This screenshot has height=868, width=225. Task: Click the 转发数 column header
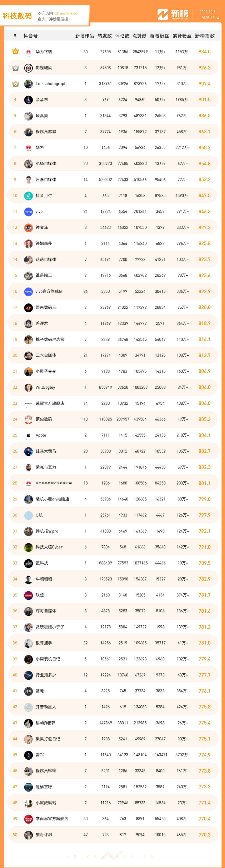(x=105, y=36)
